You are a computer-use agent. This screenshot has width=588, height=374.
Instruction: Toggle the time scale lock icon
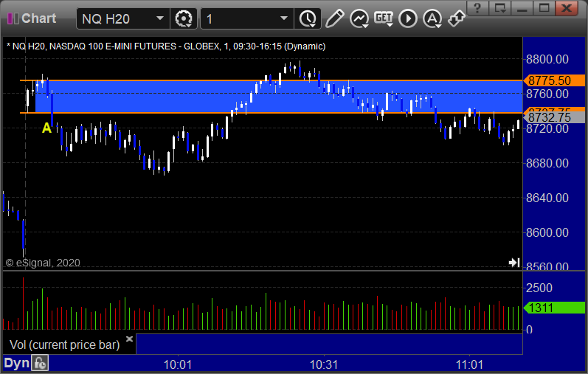click(x=40, y=363)
